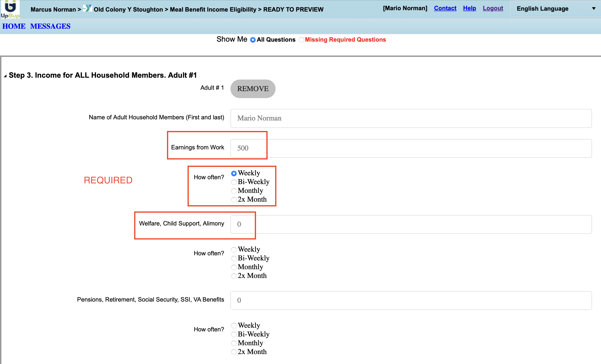Open the English Language dropdown
The height and width of the screenshot is (364, 601).
click(555, 9)
